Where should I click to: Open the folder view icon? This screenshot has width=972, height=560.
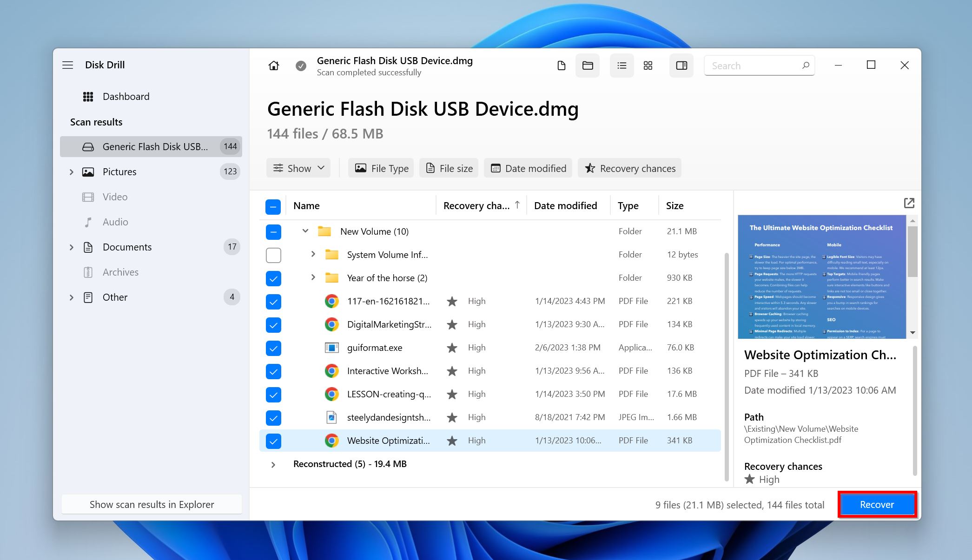[588, 65]
